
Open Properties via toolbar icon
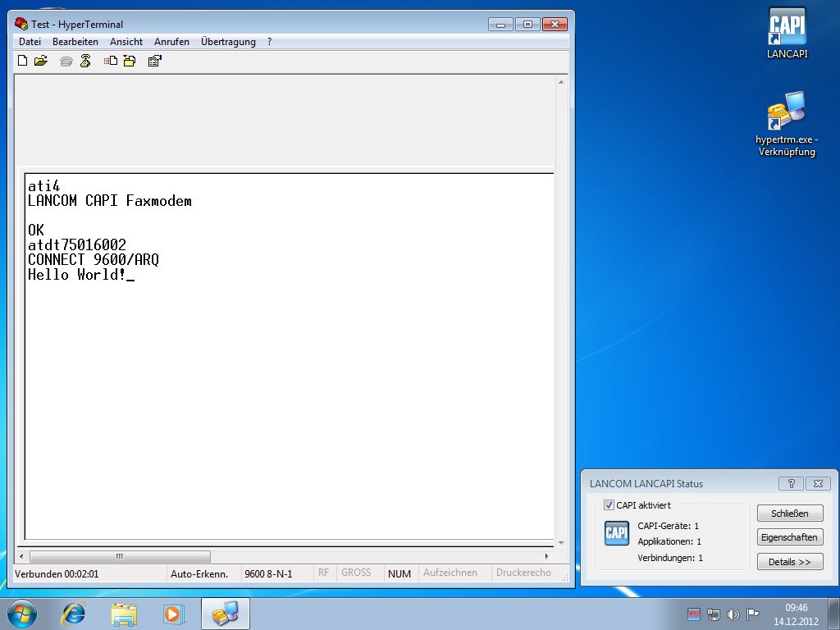155,61
